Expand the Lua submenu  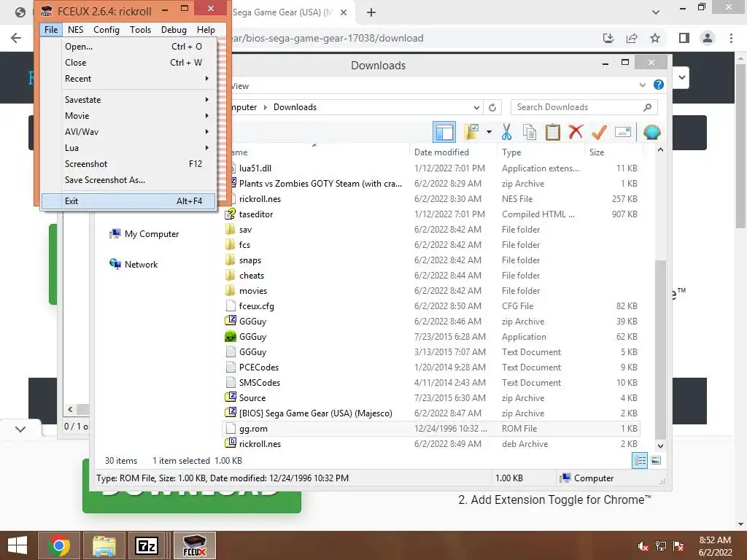(128, 147)
